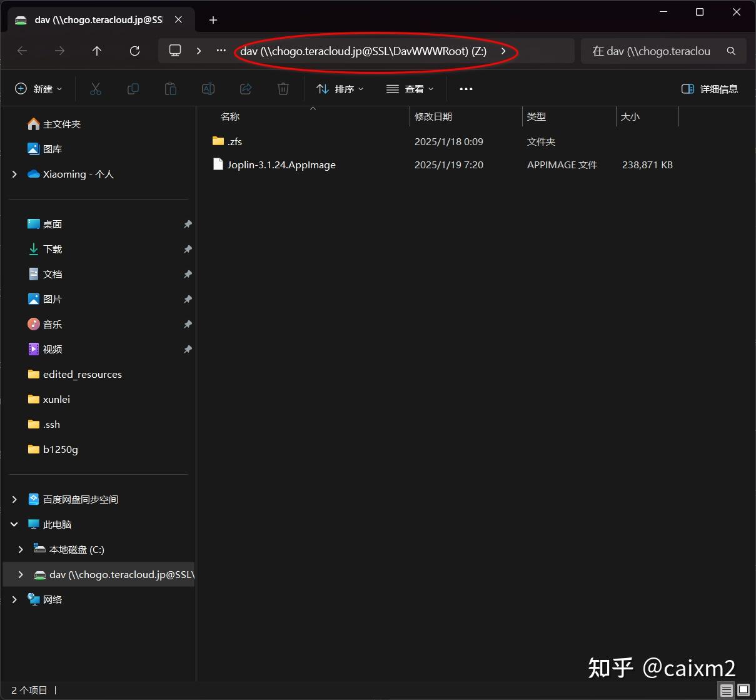Select the Cut icon on the toolbar

95,89
